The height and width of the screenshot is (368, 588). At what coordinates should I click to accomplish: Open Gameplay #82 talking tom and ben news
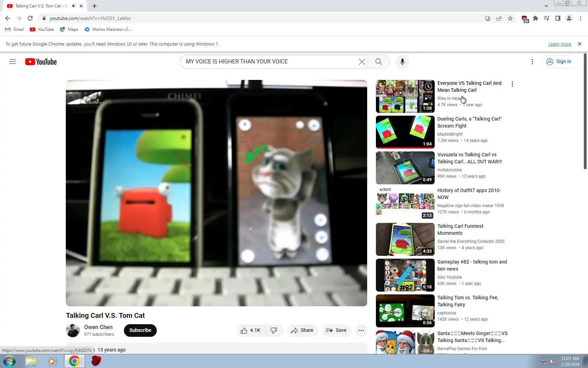[472, 265]
